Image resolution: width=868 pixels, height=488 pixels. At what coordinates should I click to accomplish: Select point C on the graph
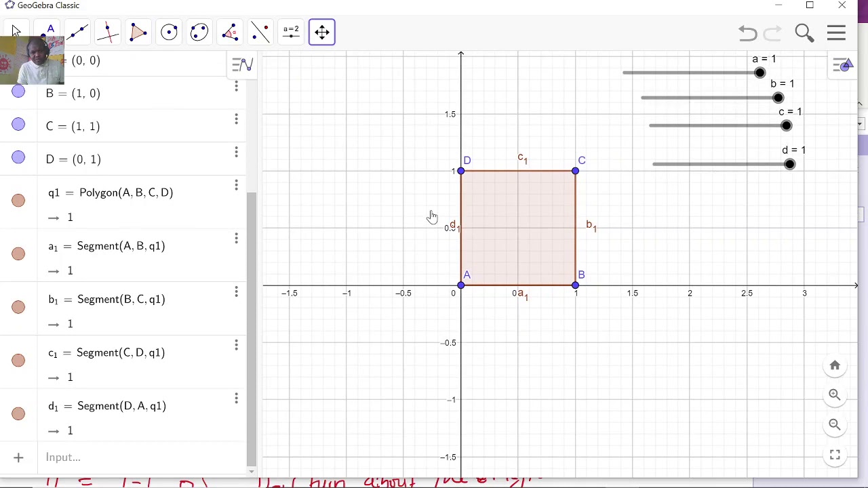tap(576, 171)
